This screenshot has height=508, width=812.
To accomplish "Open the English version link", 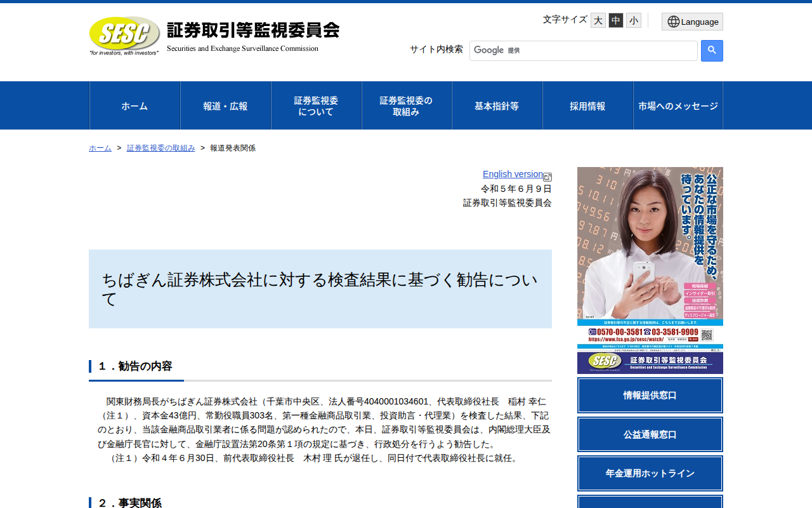I will pyautogui.click(x=513, y=174).
